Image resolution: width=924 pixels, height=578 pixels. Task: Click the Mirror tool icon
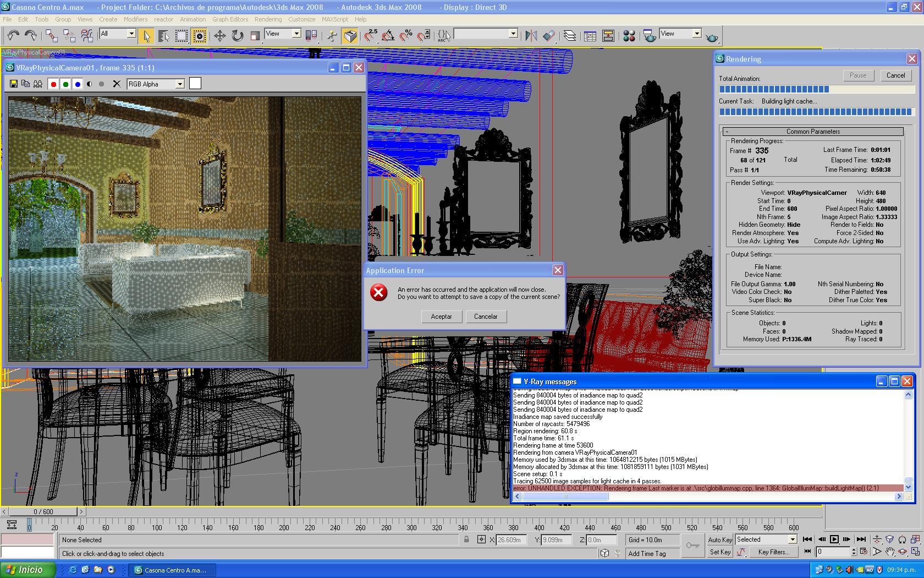click(531, 36)
